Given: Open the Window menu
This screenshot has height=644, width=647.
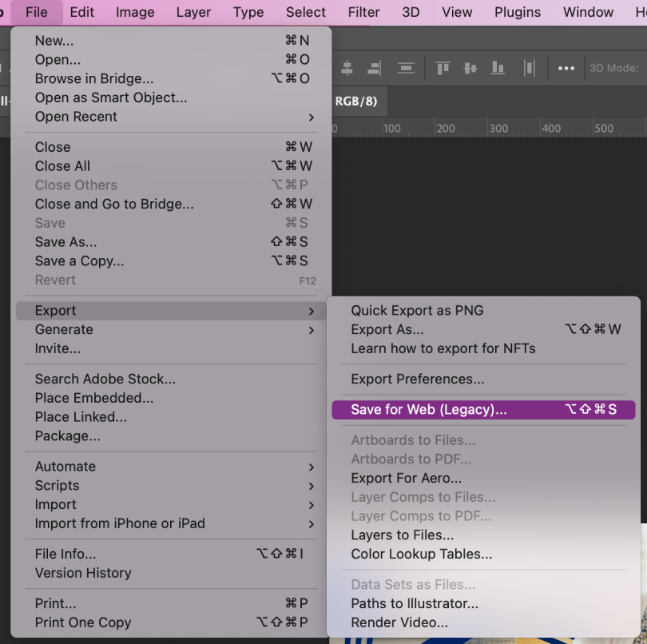Looking at the screenshot, I should tap(588, 13).
